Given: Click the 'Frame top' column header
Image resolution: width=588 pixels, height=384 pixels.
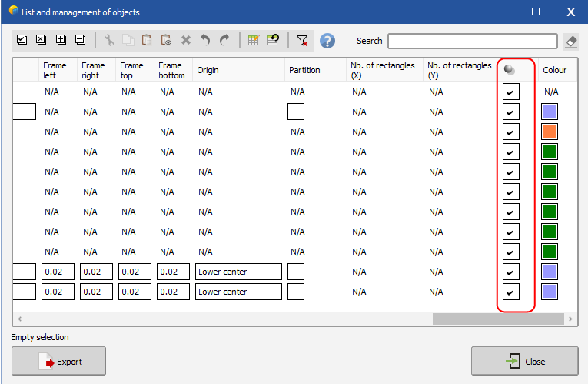Looking at the screenshot, I should 135,70.
